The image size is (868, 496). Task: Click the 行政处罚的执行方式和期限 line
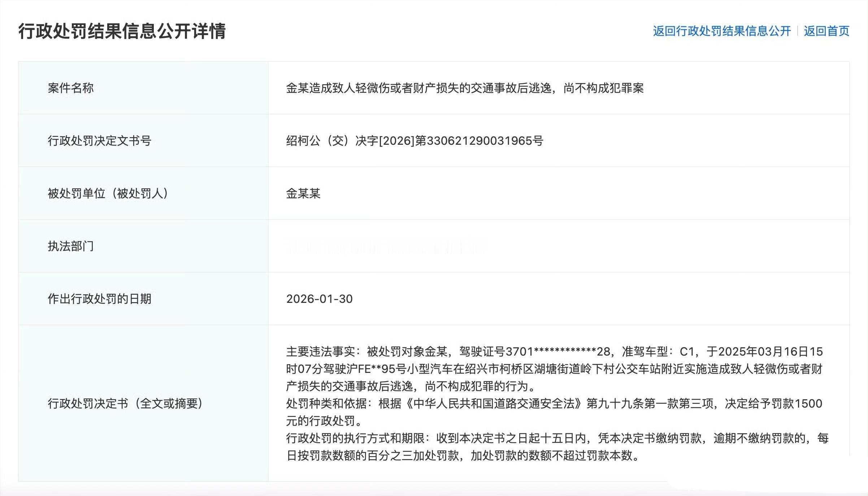pyautogui.click(x=557, y=438)
